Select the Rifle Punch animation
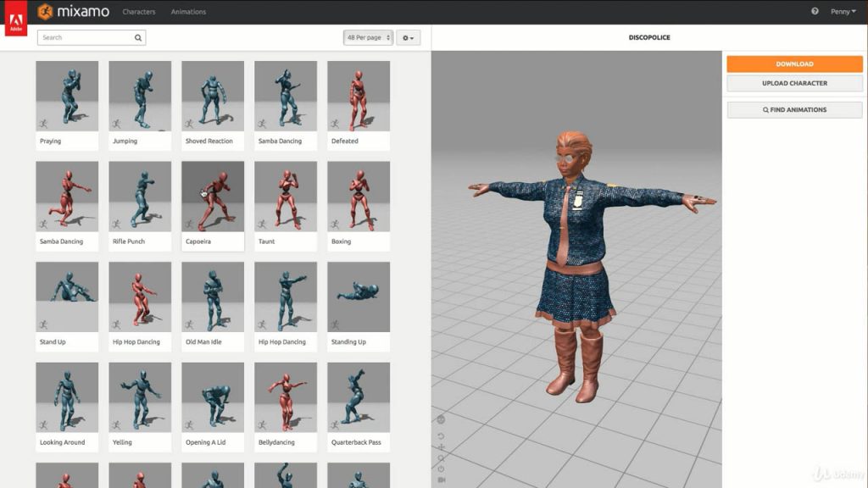The width and height of the screenshot is (868, 488). click(x=140, y=206)
